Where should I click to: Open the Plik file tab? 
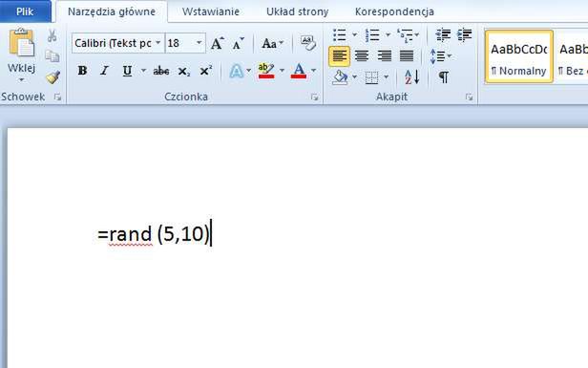[x=25, y=11]
